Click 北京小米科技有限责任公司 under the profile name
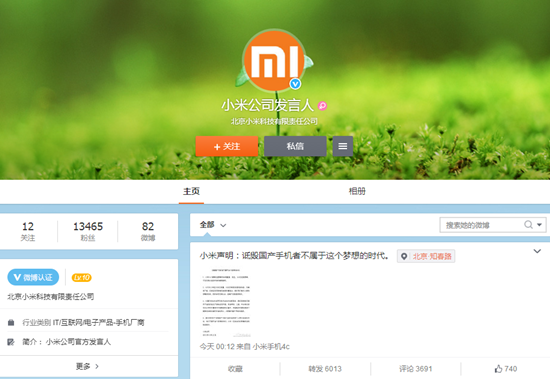 (x=274, y=121)
